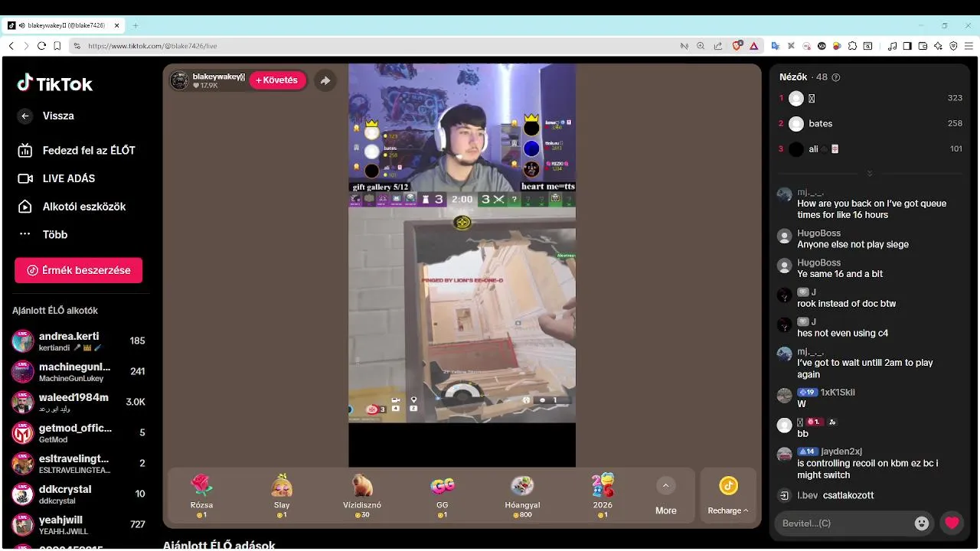Open browser extensions puzzle icon
Screen dimensions: 980x551
point(852,46)
